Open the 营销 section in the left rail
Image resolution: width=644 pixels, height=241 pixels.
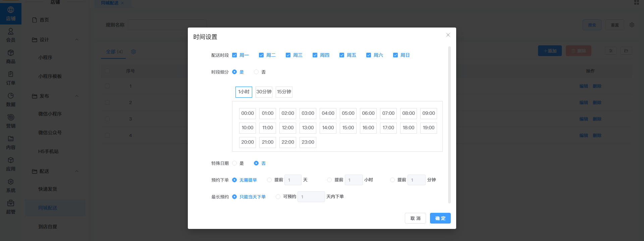pyautogui.click(x=11, y=121)
